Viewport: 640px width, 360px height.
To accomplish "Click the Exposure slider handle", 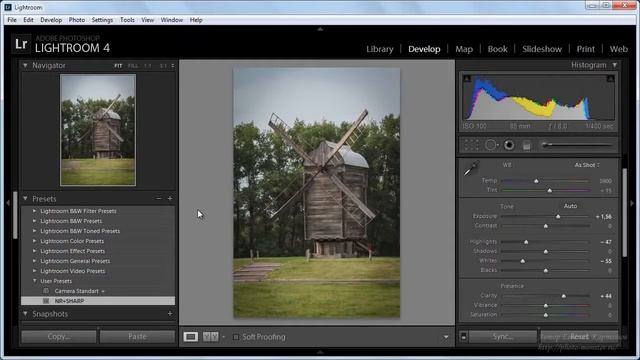I will tap(558, 216).
